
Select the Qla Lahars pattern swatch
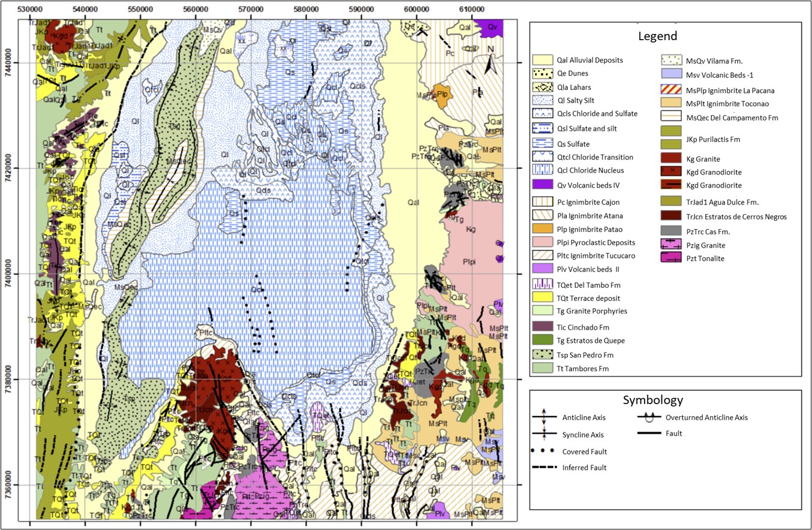tap(543, 87)
